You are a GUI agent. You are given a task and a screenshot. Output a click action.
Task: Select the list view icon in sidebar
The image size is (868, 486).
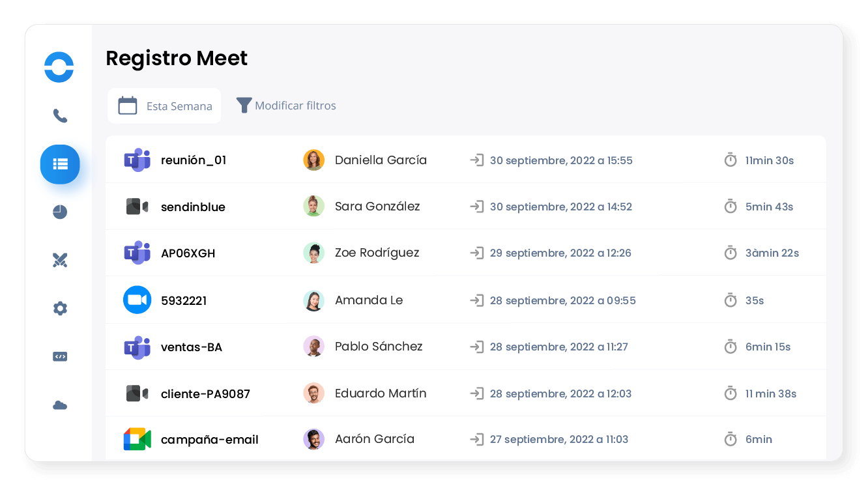tap(60, 164)
